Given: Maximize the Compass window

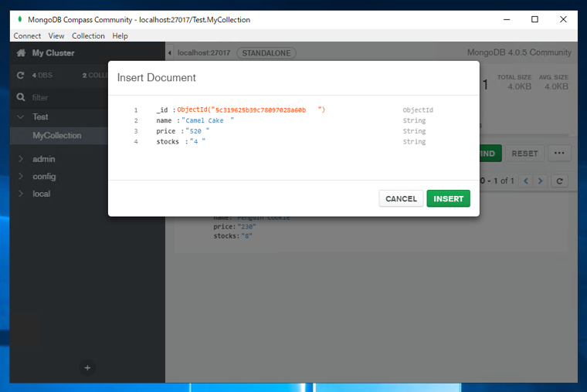Looking at the screenshot, I should [534, 19].
